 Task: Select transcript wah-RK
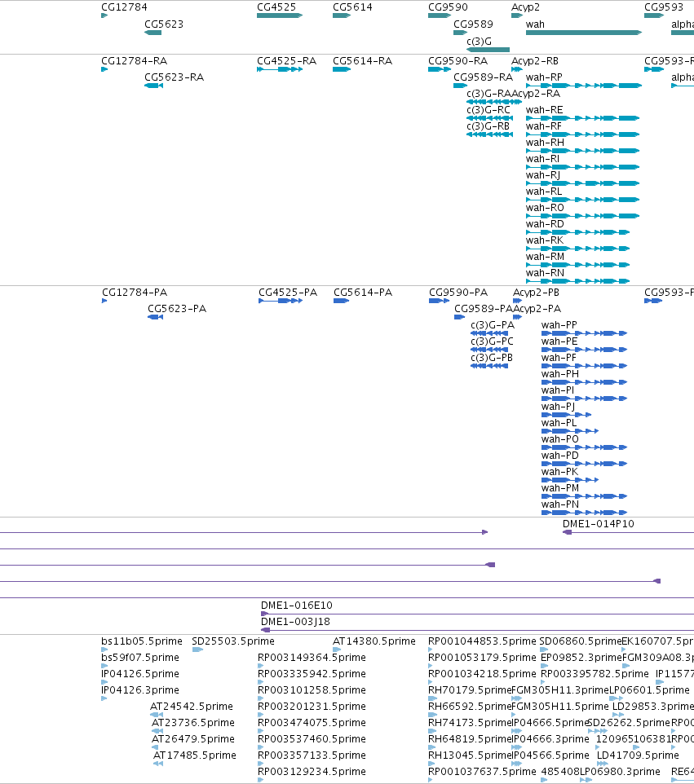click(545, 240)
